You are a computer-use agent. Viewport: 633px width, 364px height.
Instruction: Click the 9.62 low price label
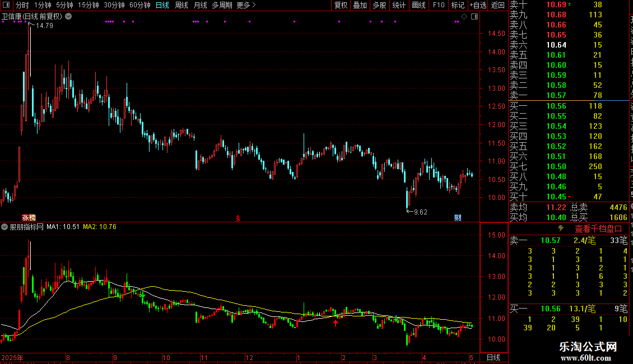(420, 212)
